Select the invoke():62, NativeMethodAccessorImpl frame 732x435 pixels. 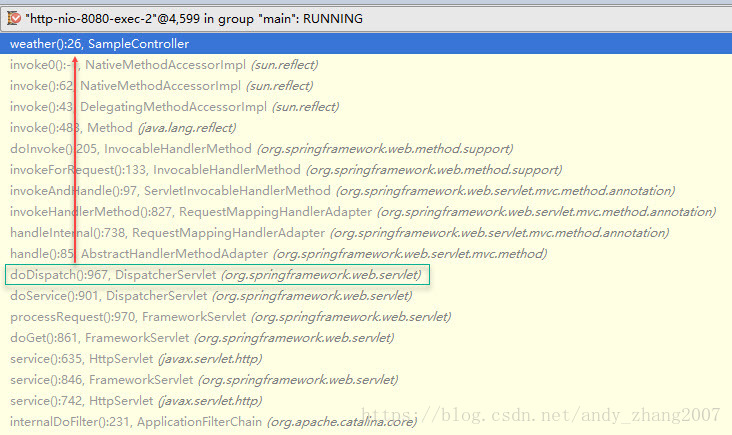coord(366,86)
